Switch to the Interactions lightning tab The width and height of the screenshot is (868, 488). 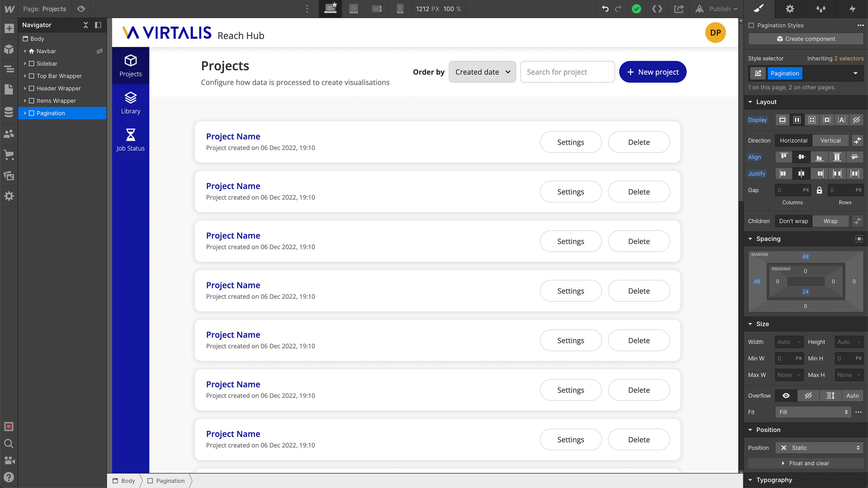[852, 9]
